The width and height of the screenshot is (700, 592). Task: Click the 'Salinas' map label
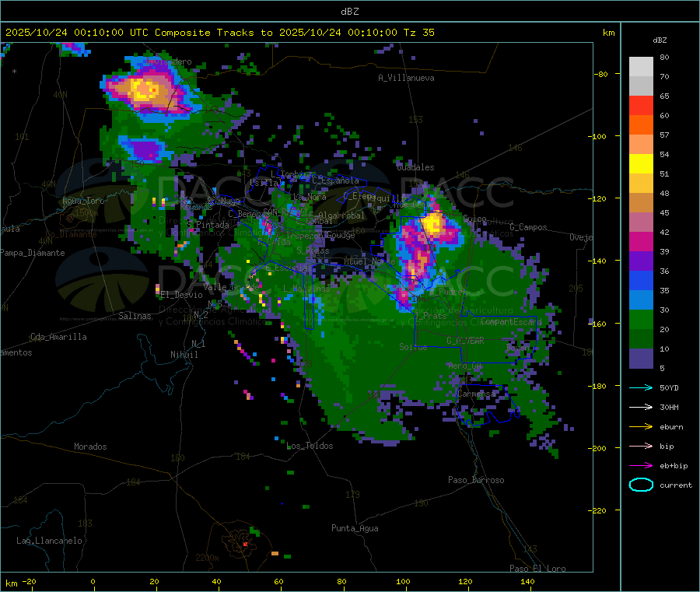(x=135, y=316)
